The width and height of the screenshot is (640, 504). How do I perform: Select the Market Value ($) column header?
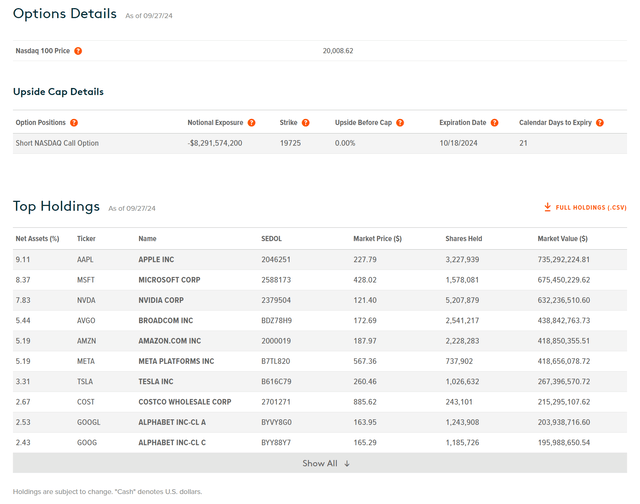[x=563, y=239]
